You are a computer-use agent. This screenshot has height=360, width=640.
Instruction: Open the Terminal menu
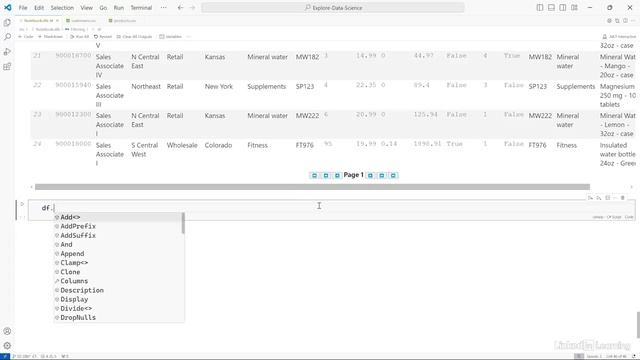click(x=141, y=8)
